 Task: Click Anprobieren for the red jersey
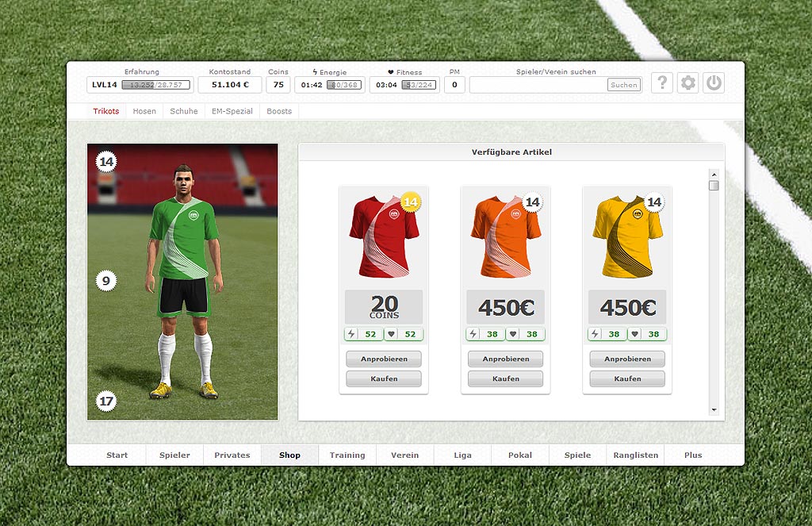click(x=384, y=359)
